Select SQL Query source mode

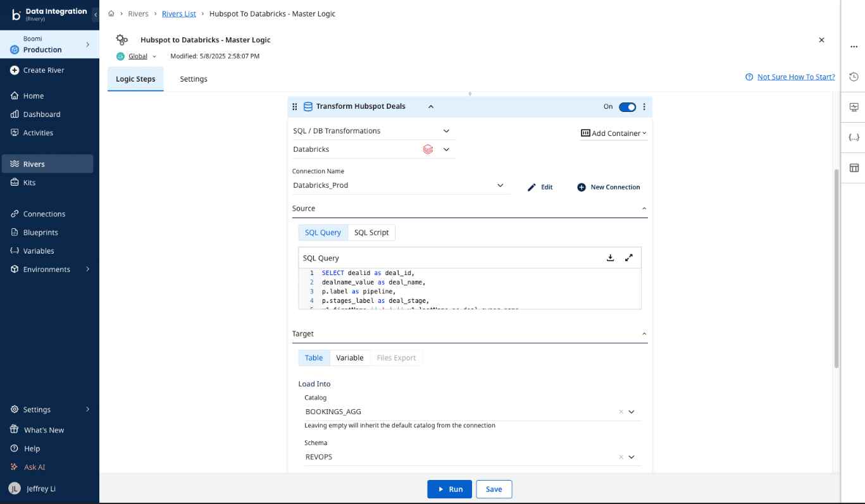323,233
